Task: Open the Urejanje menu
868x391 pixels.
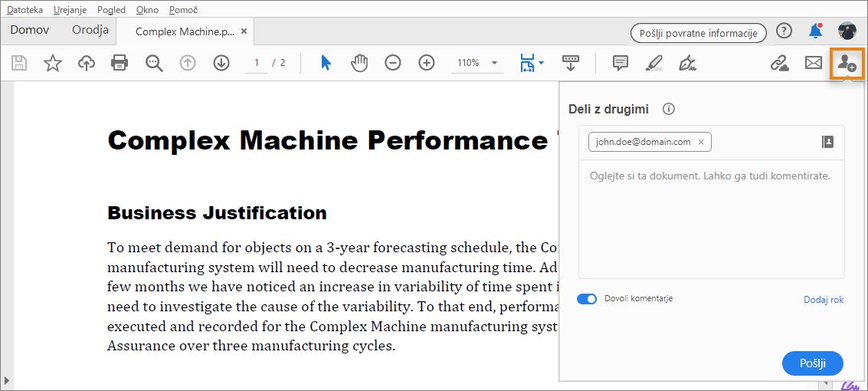Action: 70,10
